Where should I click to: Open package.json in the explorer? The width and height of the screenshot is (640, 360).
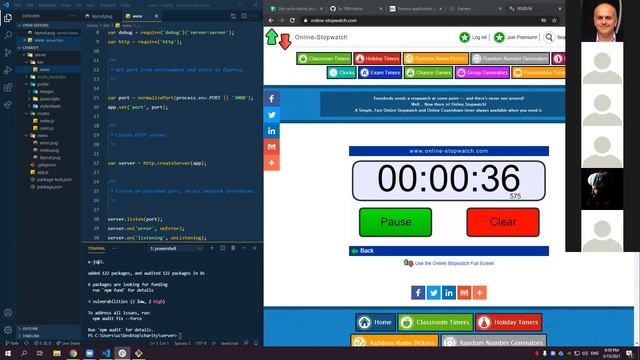[x=49, y=187]
